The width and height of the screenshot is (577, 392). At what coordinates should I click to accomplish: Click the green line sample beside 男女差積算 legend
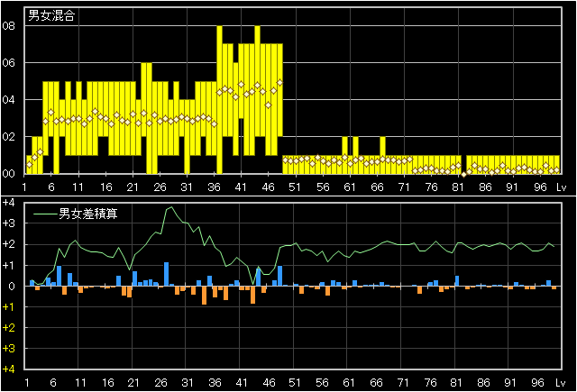45,214
